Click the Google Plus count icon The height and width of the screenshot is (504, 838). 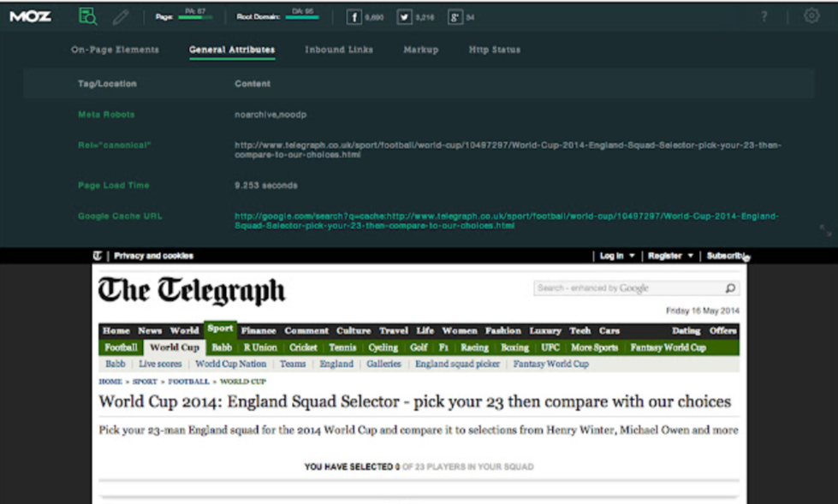coord(455,17)
